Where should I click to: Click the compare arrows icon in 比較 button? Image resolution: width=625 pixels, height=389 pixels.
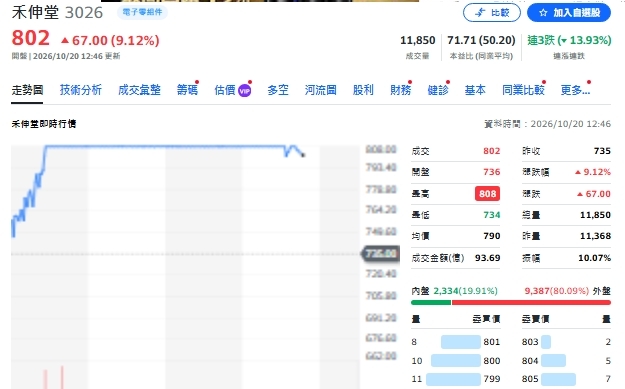(480, 13)
